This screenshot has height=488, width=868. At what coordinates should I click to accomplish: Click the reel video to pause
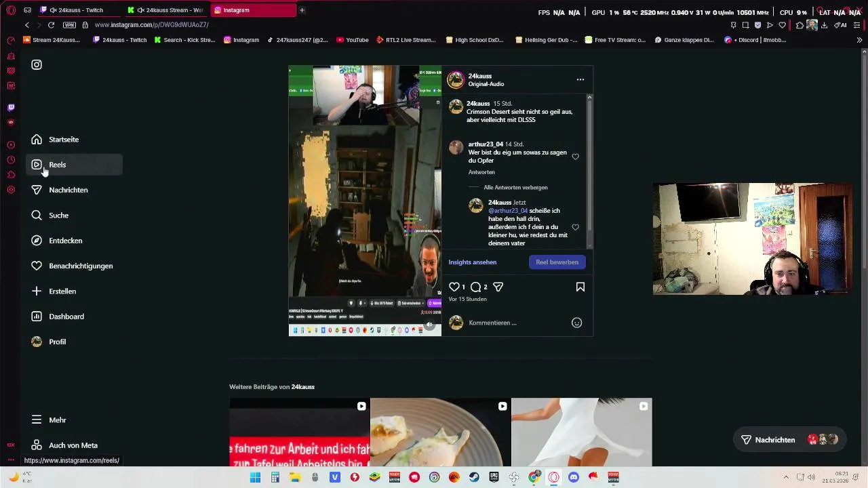click(365, 201)
